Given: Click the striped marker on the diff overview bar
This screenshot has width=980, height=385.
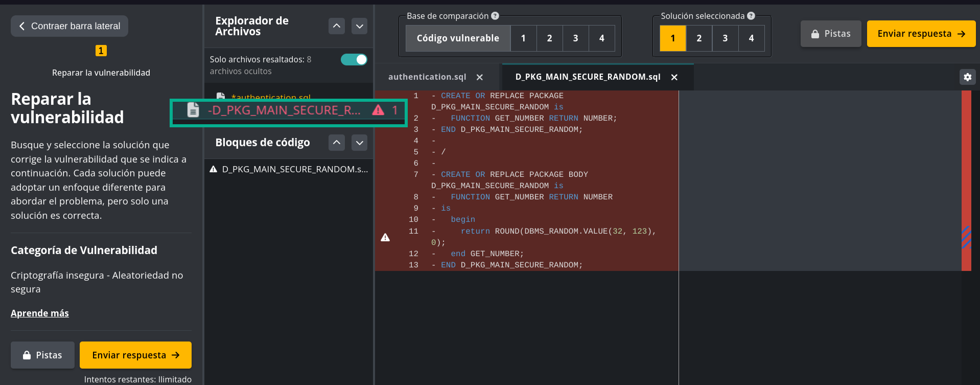Looking at the screenshot, I should (x=966, y=238).
